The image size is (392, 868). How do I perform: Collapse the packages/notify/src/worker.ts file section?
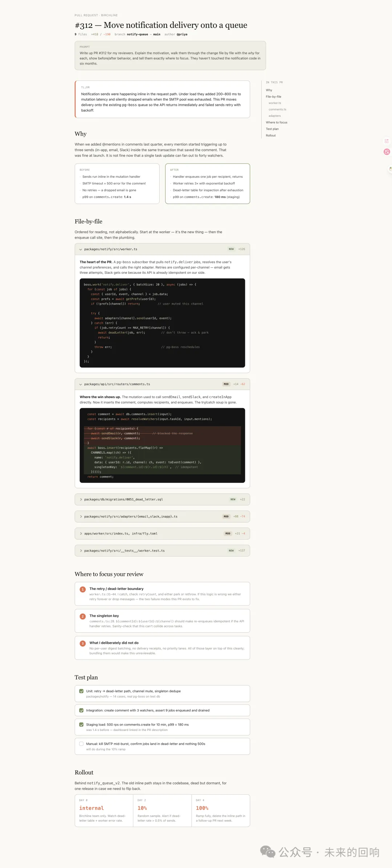pos(162,249)
